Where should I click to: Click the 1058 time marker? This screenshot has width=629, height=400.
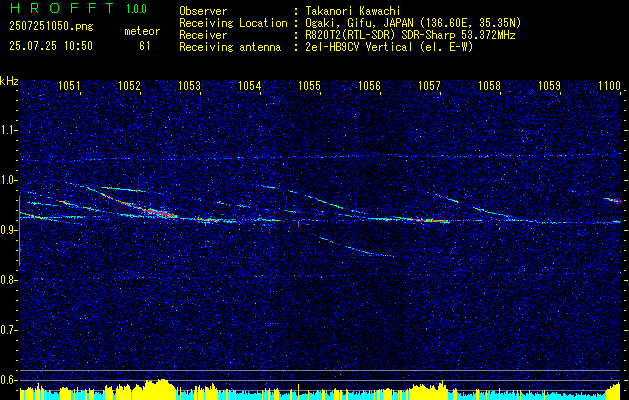[489, 85]
